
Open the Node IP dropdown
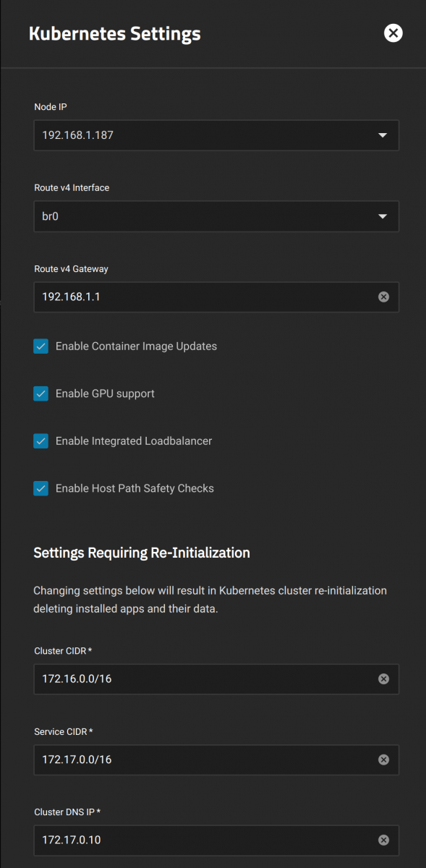[x=216, y=135]
